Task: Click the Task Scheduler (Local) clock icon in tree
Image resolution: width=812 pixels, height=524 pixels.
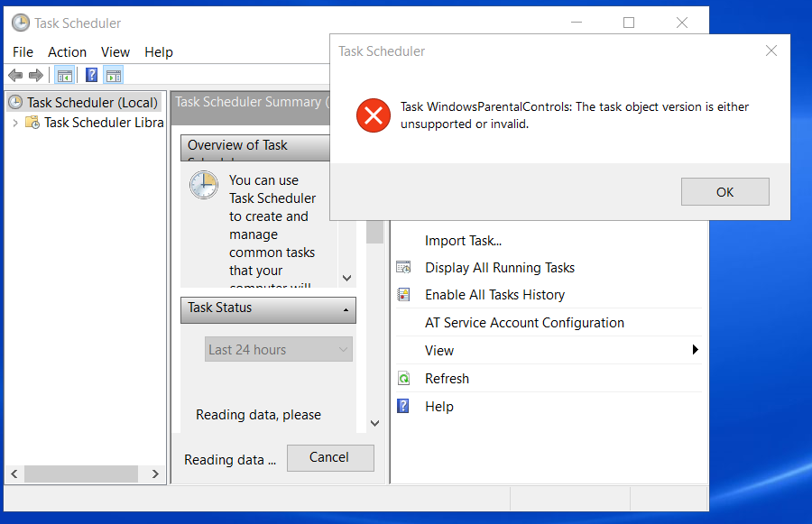Action: click(16, 102)
